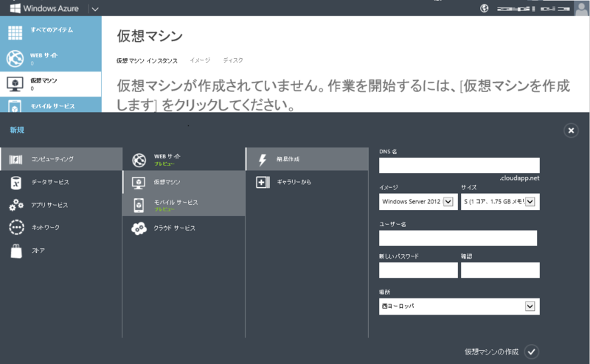
Task: Open the 場所 西ヨーロッパ dropdown
Action: [x=459, y=307]
